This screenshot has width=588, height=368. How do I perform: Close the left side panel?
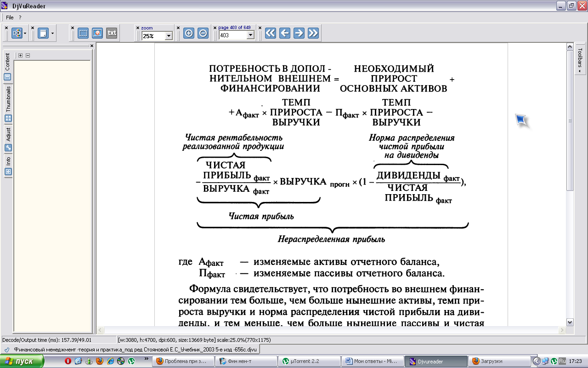coord(91,46)
